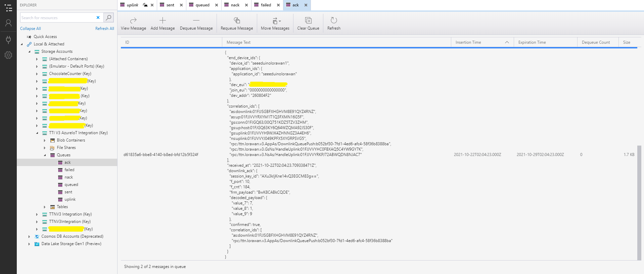Click the search magnifier button
The image size is (644, 274).
tap(108, 17)
